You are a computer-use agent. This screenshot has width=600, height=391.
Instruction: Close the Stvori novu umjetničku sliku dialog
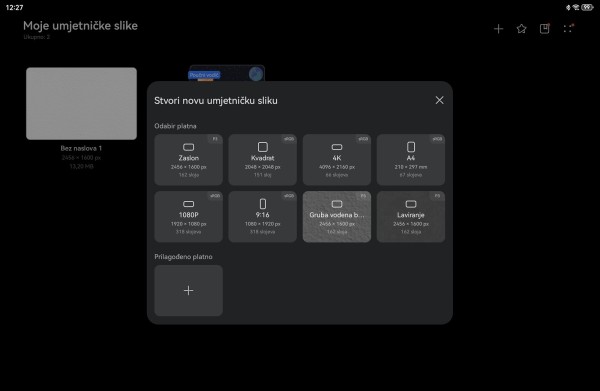tap(439, 100)
